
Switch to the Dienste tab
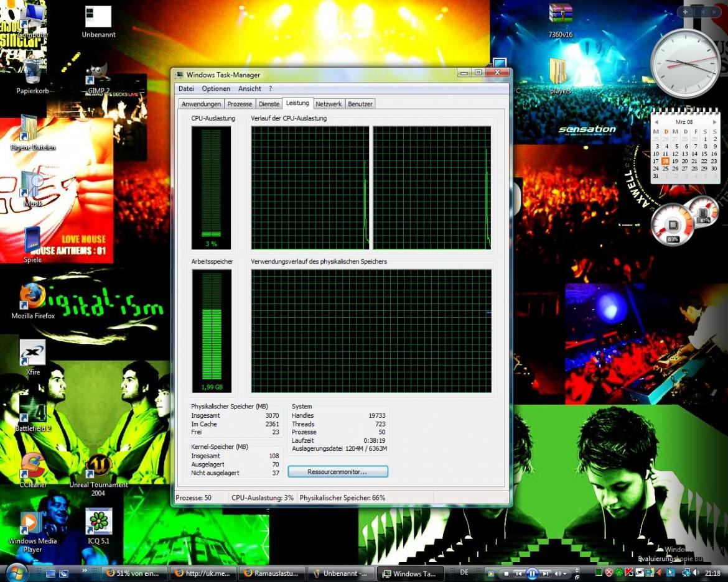[269, 104]
